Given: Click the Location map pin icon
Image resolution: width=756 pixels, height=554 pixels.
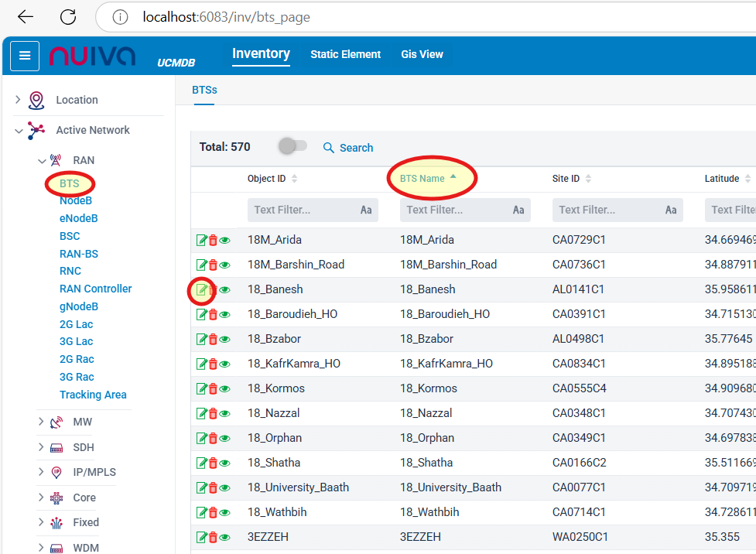Looking at the screenshot, I should [x=36, y=101].
